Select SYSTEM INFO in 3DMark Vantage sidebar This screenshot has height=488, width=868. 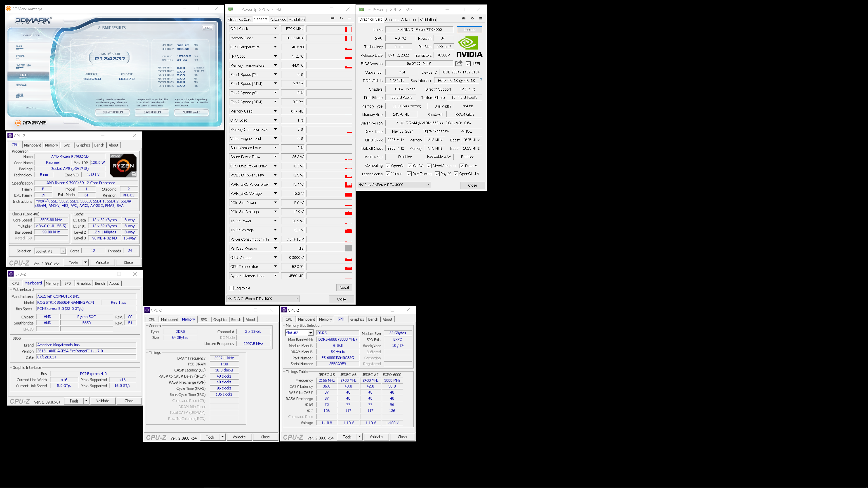23,66
